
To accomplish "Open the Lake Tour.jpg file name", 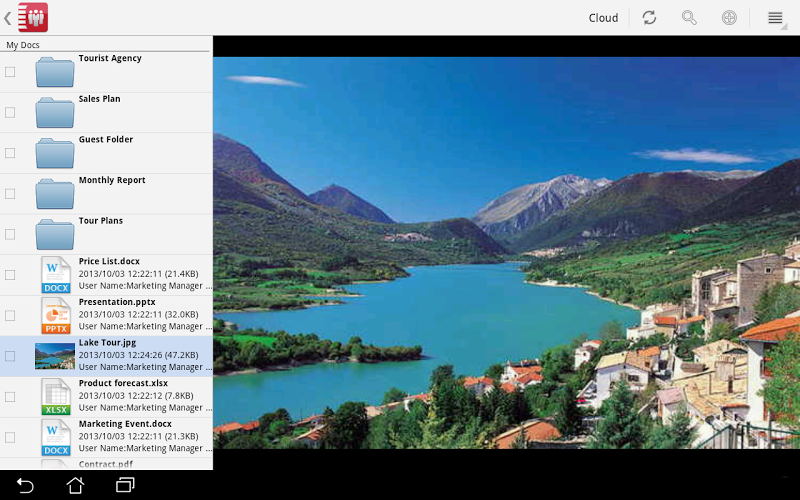I will pyautogui.click(x=107, y=342).
